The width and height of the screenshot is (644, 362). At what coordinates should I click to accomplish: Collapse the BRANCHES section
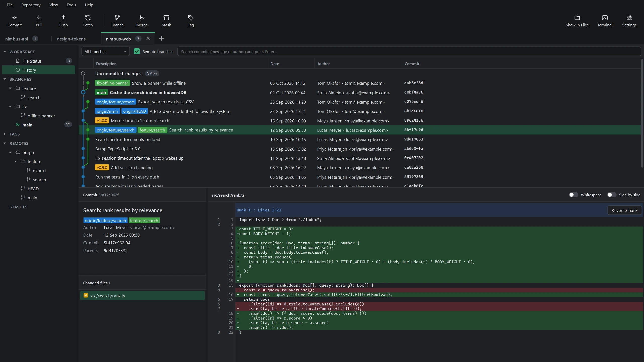click(5, 79)
